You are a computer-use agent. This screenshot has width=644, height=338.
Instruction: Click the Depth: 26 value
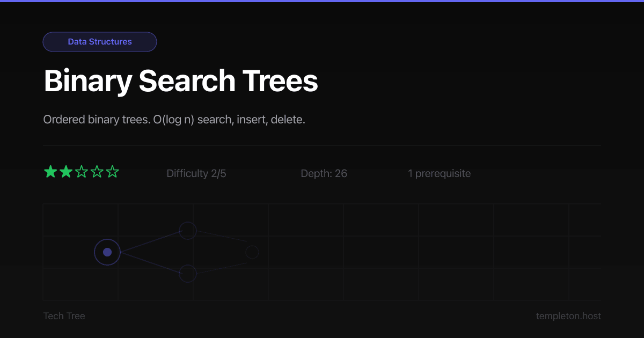[x=324, y=173]
